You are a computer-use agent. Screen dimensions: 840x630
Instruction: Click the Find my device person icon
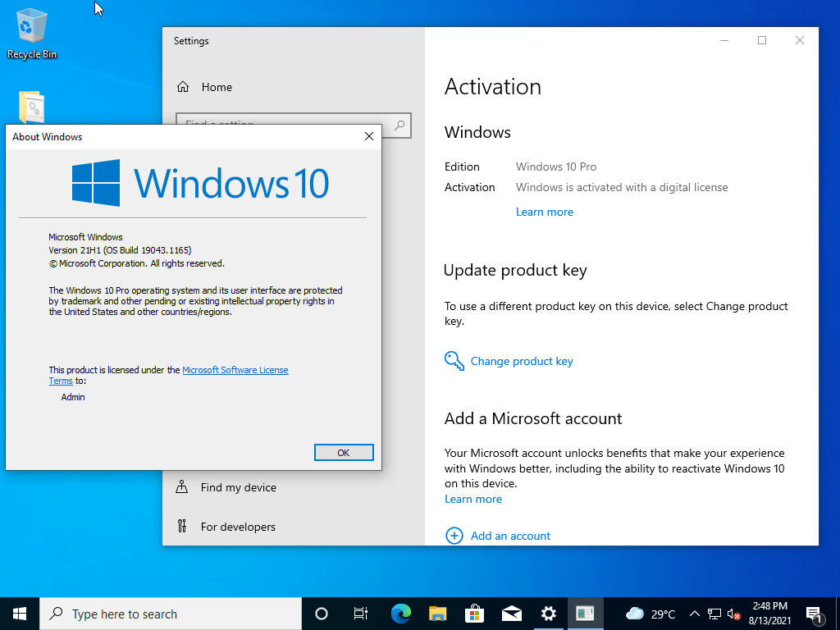[x=182, y=487]
